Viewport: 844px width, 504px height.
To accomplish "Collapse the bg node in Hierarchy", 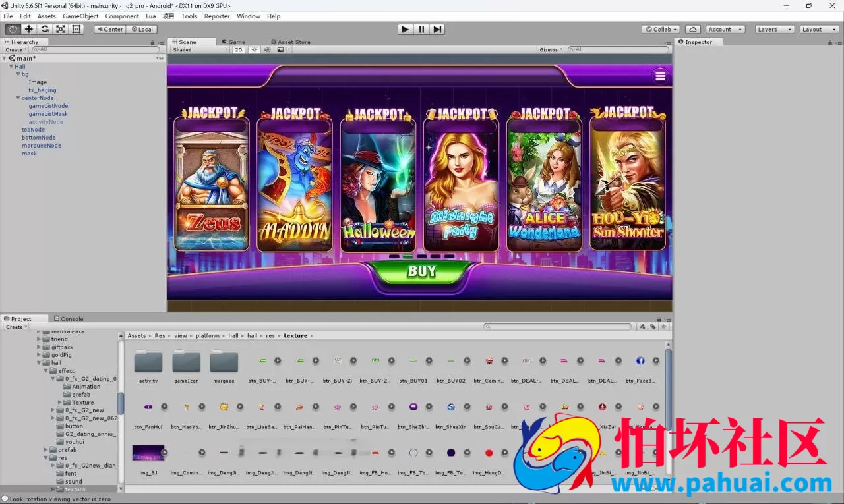I will click(x=18, y=74).
